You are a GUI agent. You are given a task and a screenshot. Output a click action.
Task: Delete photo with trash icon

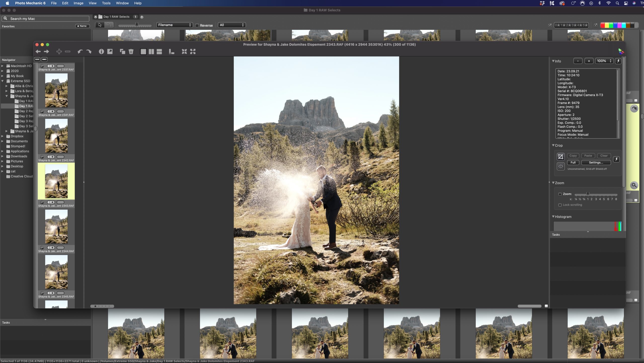click(131, 52)
